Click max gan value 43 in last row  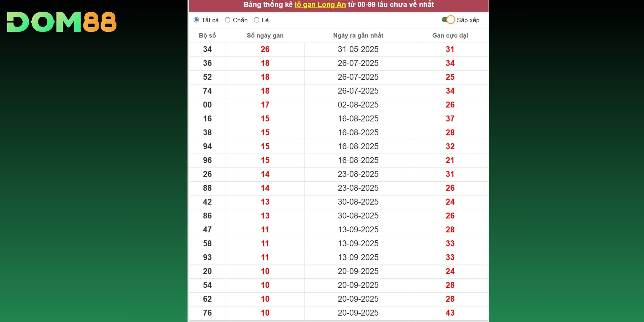(x=450, y=313)
